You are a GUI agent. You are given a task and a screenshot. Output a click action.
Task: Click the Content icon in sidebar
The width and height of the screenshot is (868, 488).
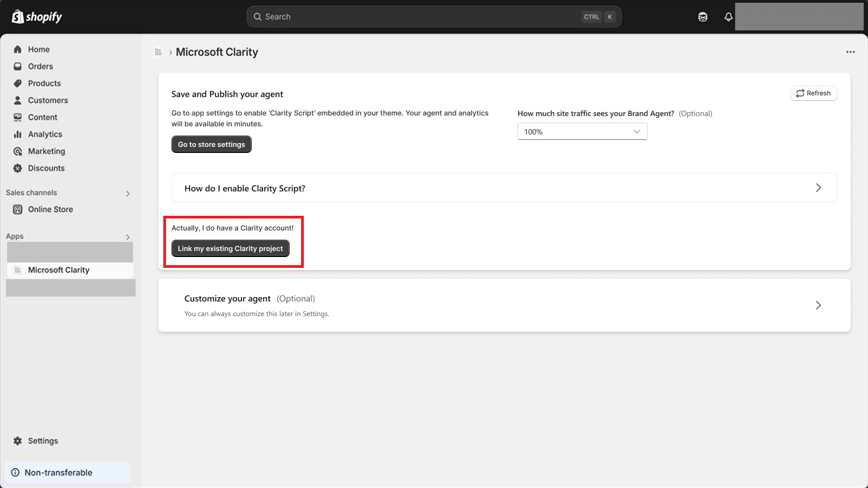point(17,117)
